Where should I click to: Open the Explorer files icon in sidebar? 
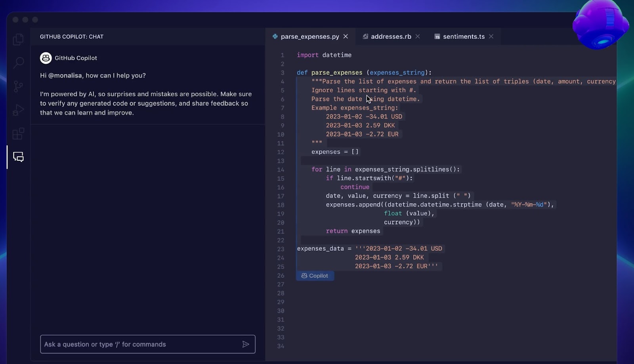18,39
